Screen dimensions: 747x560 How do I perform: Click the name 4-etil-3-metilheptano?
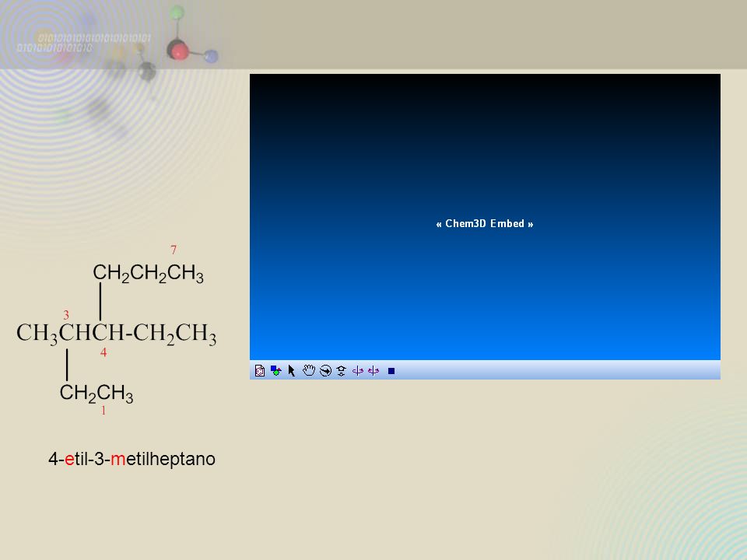[x=132, y=459]
